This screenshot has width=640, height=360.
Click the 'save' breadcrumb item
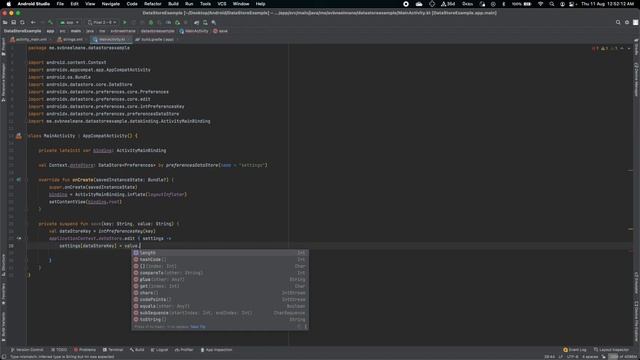click(x=220, y=31)
